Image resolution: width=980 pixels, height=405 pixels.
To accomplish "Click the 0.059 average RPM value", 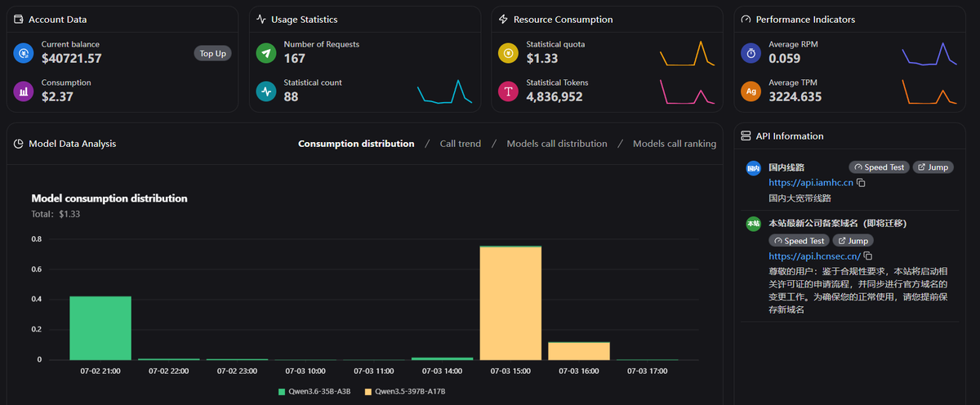I will (x=785, y=59).
